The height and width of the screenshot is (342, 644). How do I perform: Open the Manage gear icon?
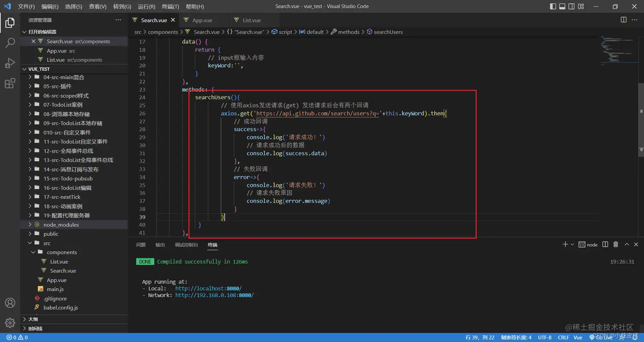coord(10,323)
